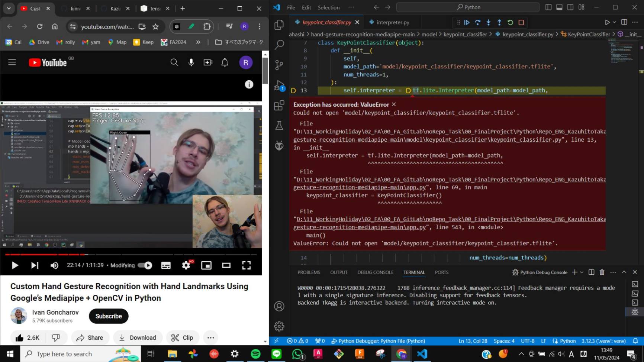Start YouTube voice search microphone

[191, 62]
